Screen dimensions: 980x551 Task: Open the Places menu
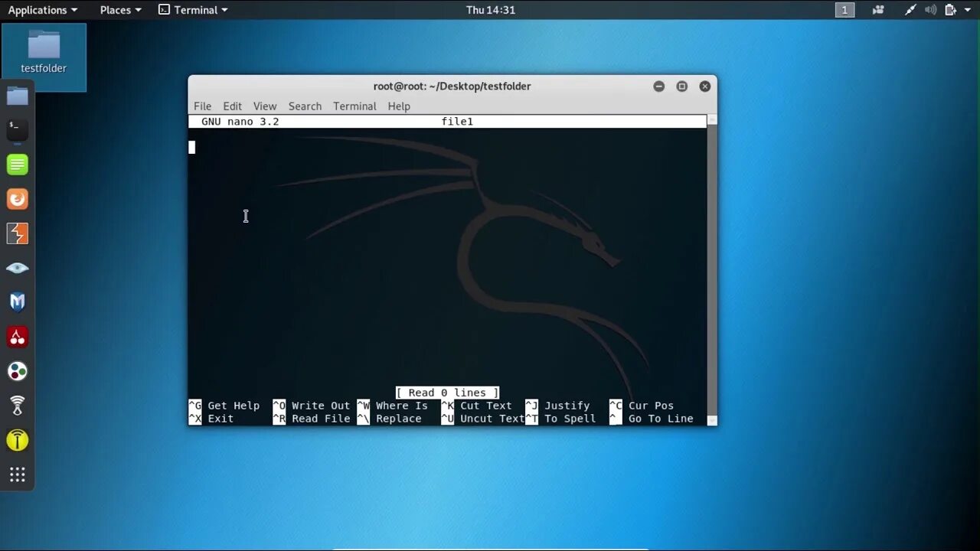pos(120,10)
